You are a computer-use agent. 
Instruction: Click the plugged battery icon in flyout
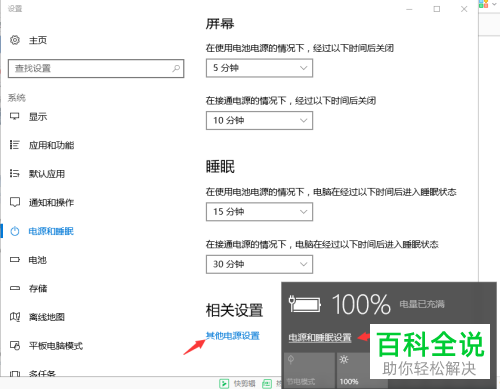[x=305, y=304]
